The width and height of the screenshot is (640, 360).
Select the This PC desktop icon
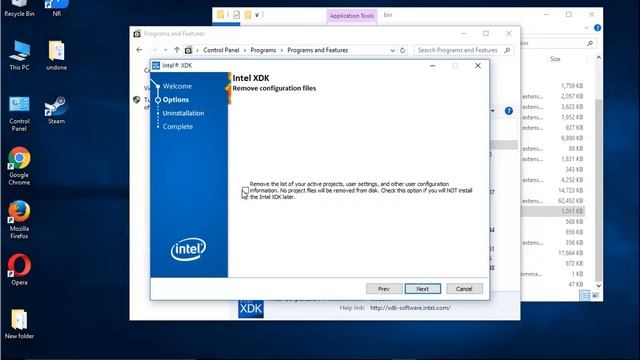19,56
